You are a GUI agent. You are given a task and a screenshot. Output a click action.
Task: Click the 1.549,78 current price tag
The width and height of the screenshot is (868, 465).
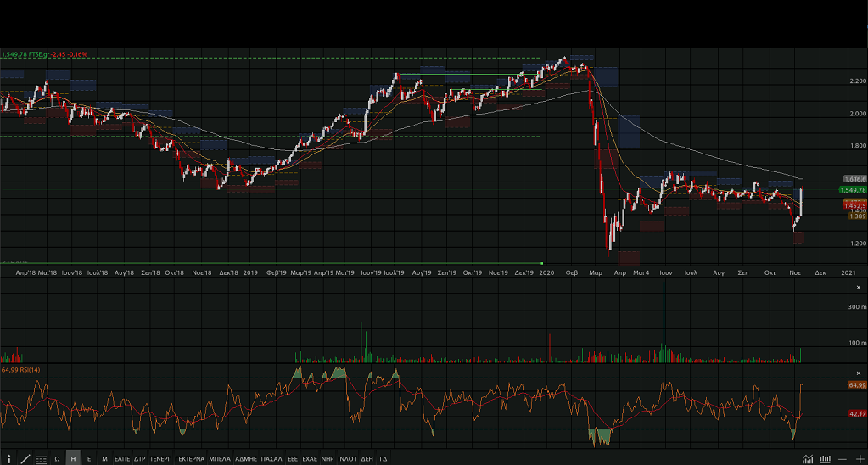coord(853,190)
